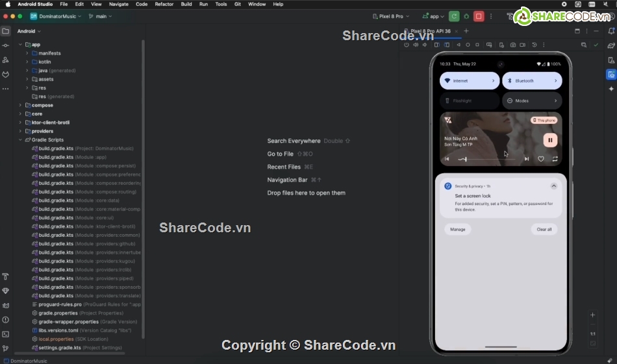Open the Commit tool window
The height and width of the screenshot is (364, 617).
coord(5,45)
